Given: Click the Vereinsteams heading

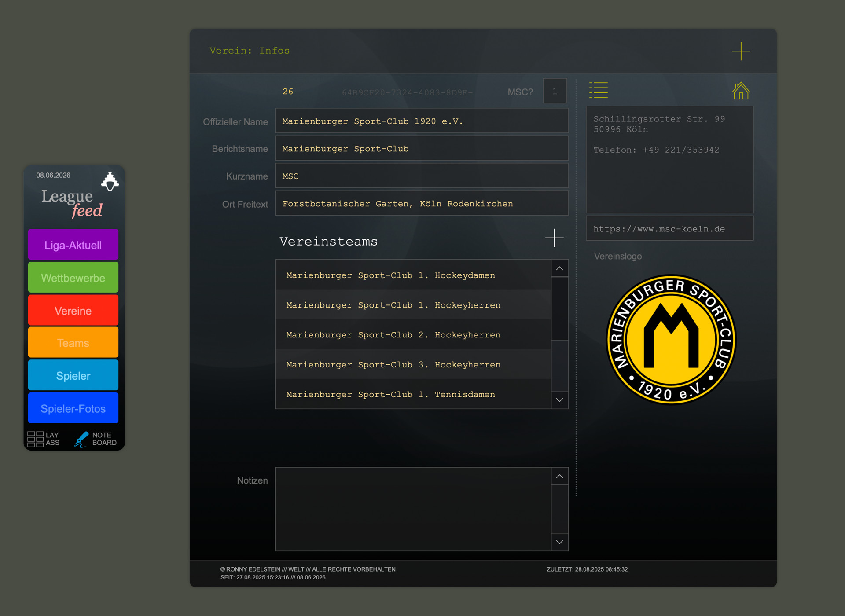Looking at the screenshot, I should tap(328, 241).
